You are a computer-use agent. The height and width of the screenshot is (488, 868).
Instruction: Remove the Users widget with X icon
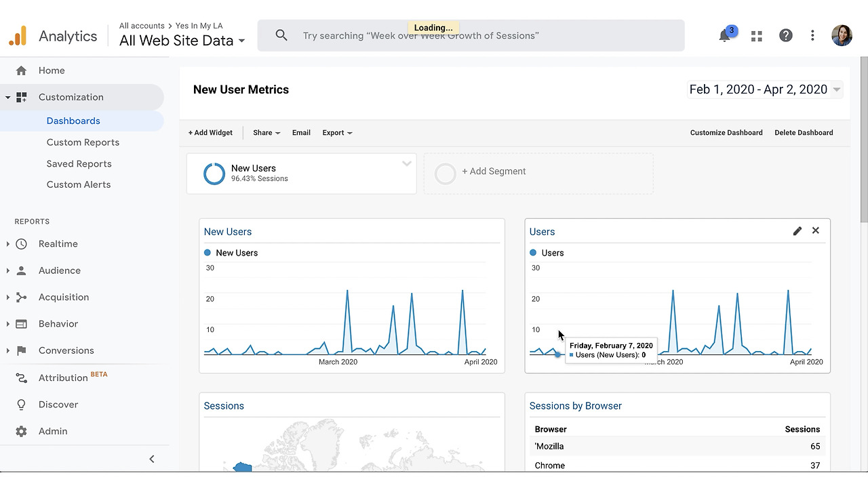816,230
